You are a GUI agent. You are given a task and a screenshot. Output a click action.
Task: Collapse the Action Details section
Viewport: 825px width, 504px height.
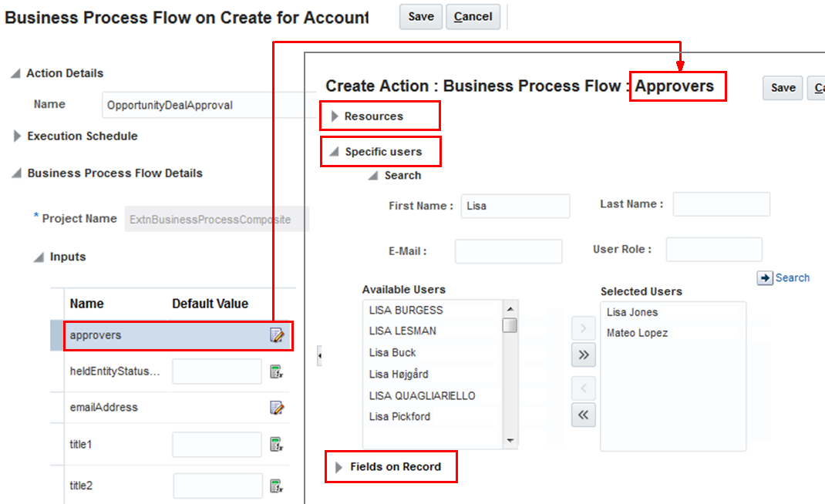tap(17, 73)
